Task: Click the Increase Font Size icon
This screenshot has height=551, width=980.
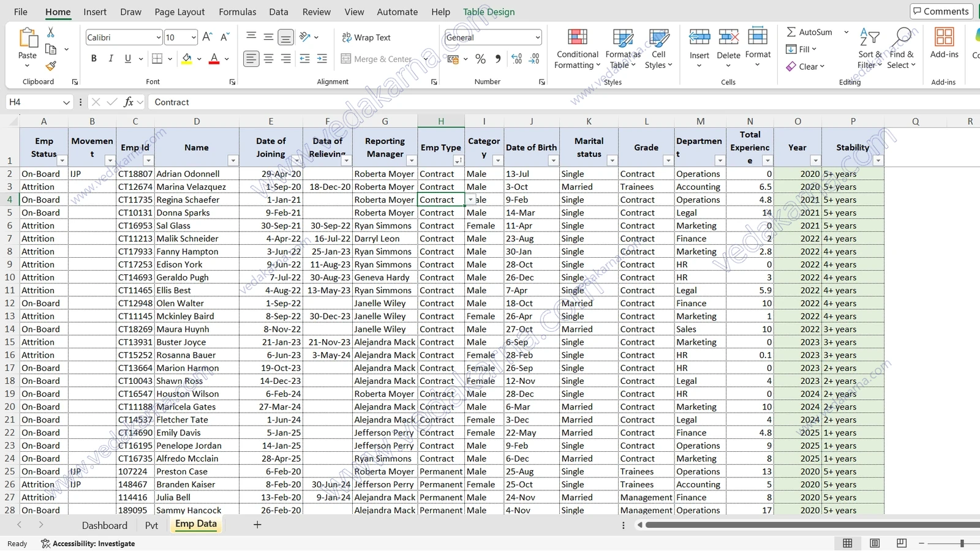Action: [207, 37]
